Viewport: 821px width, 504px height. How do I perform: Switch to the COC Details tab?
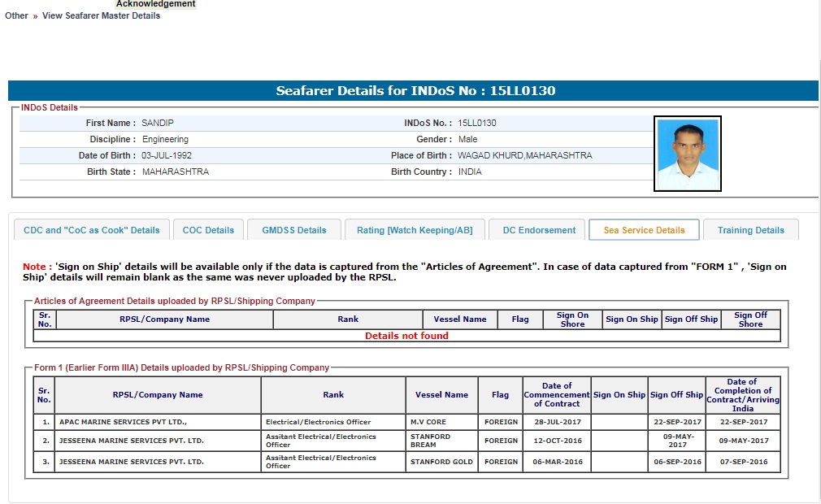tap(208, 230)
